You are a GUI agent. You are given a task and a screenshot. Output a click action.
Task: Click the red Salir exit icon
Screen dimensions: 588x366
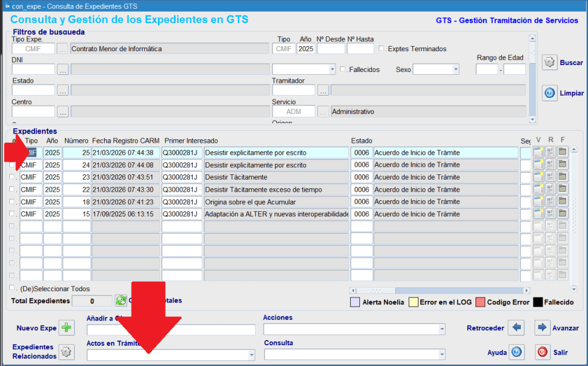pyautogui.click(x=542, y=352)
